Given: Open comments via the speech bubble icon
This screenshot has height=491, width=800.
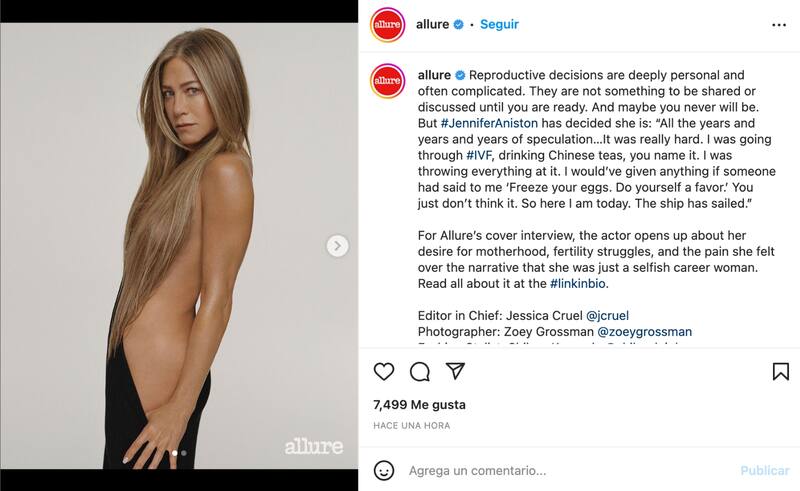Looking at the screenshot, I should click(x=419, y=372).
